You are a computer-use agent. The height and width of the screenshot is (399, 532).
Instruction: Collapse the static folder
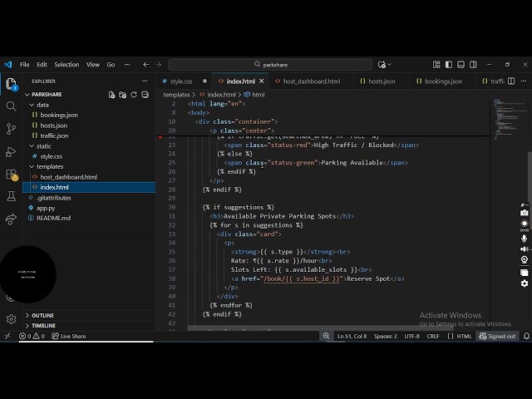pyautogui.click(x=32, y=146)
